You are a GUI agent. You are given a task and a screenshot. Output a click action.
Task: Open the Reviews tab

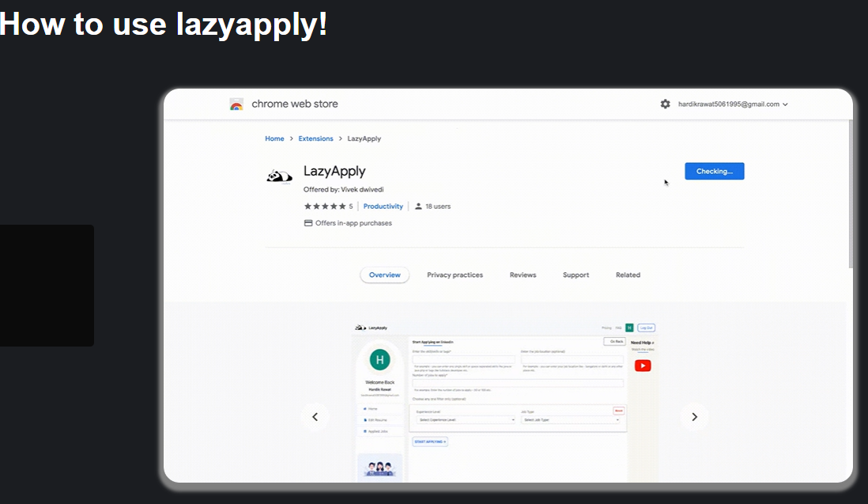coord(523,275)
